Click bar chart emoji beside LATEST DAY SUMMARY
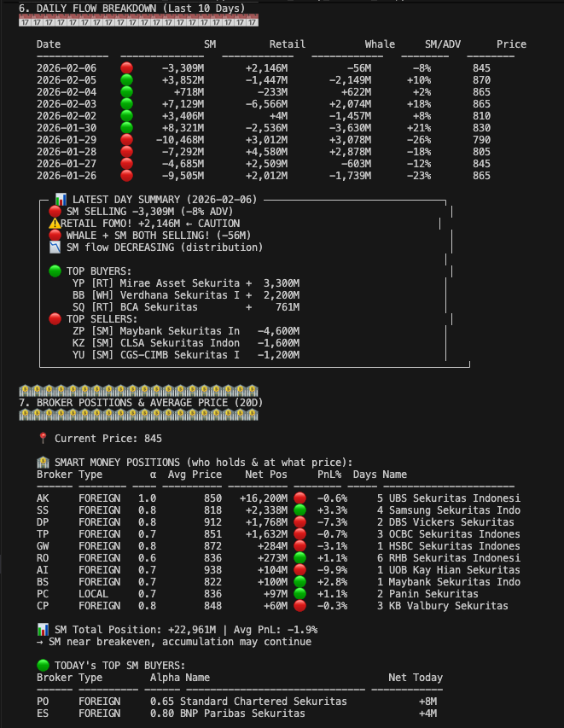Viewport: 564px width, 728px height. 61,200
